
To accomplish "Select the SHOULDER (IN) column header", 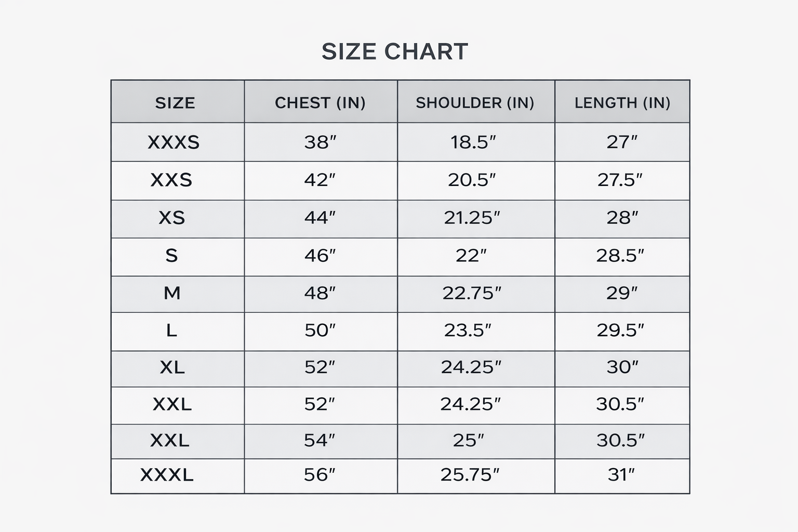I will coord(475,103).
